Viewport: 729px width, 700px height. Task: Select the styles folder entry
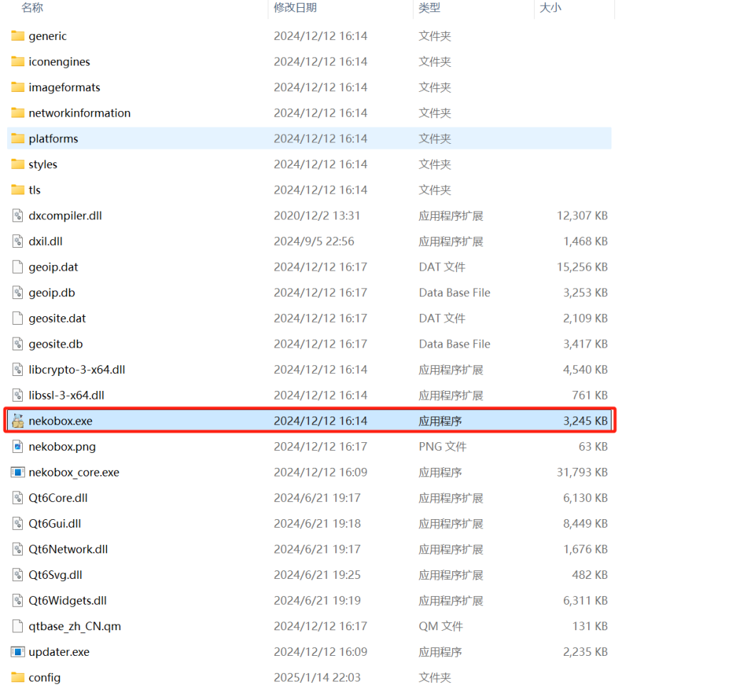[x=43, y=164]
